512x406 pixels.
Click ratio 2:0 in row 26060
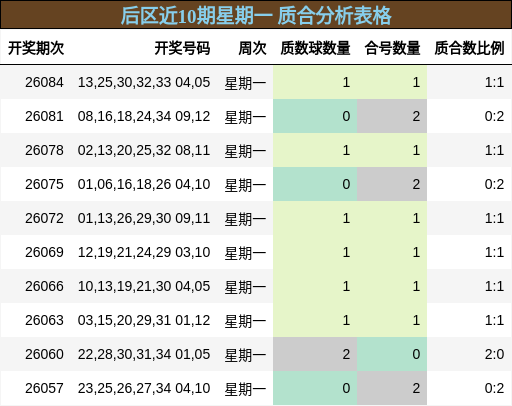pos(494,354)
